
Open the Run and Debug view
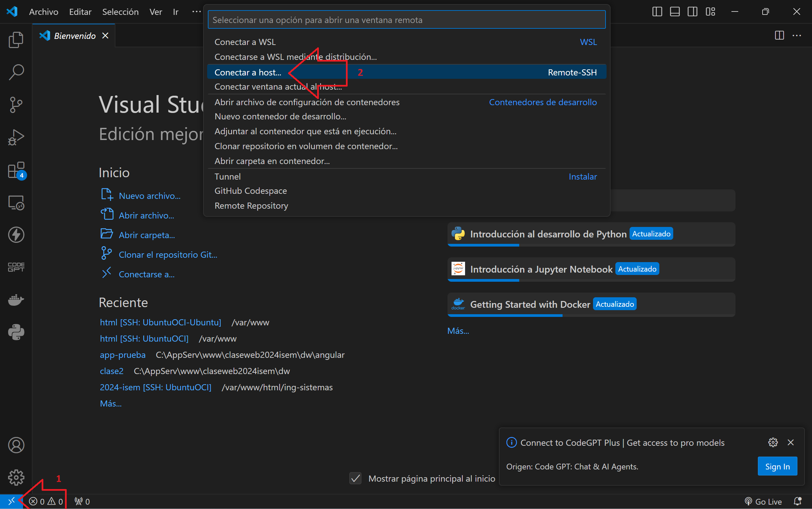click(x=16, y=137)
